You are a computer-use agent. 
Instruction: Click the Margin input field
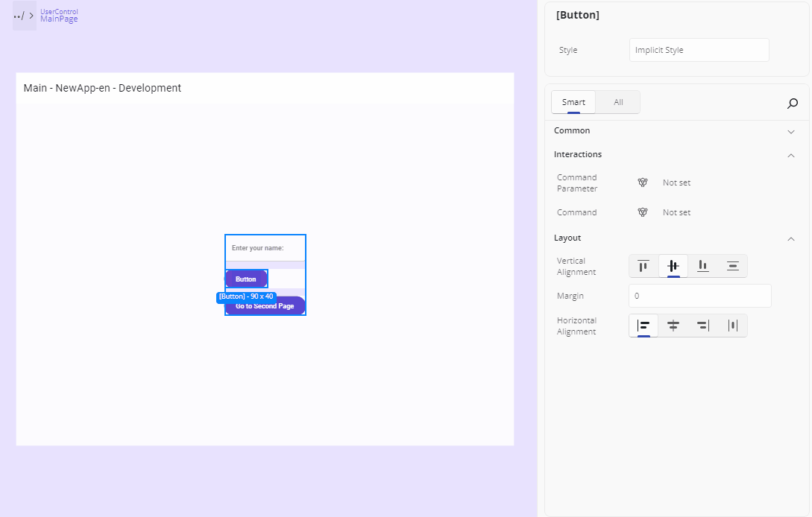699,296
